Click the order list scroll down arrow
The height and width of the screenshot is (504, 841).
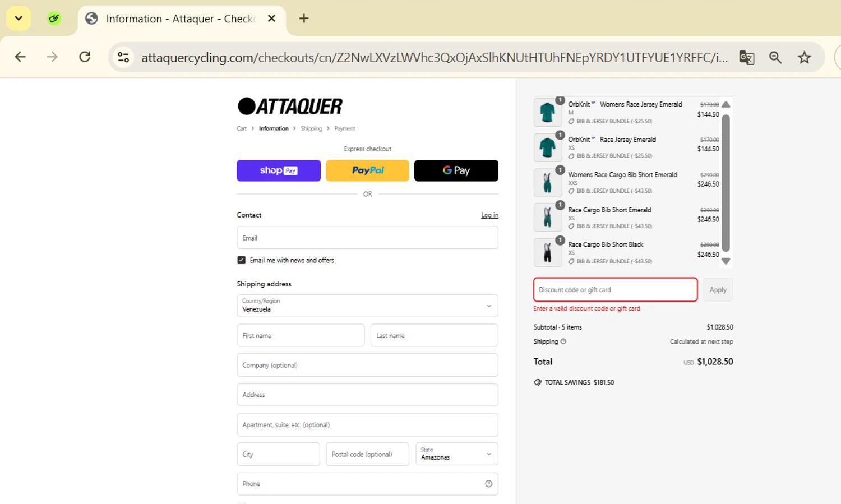click(x=726, y=261)
